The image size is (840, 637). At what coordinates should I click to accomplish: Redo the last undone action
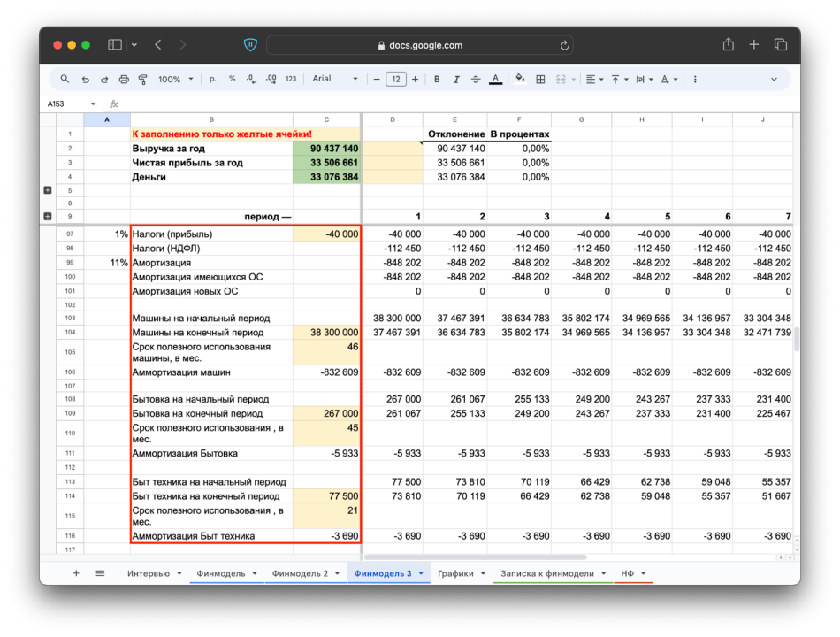pos(104,80)
